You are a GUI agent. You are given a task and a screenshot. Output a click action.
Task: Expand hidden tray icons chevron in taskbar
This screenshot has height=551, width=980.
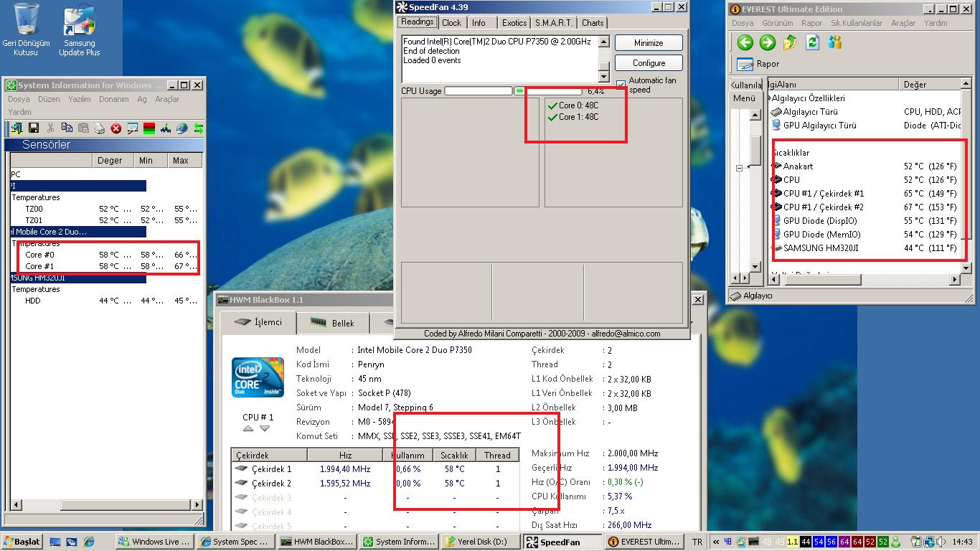716,542
